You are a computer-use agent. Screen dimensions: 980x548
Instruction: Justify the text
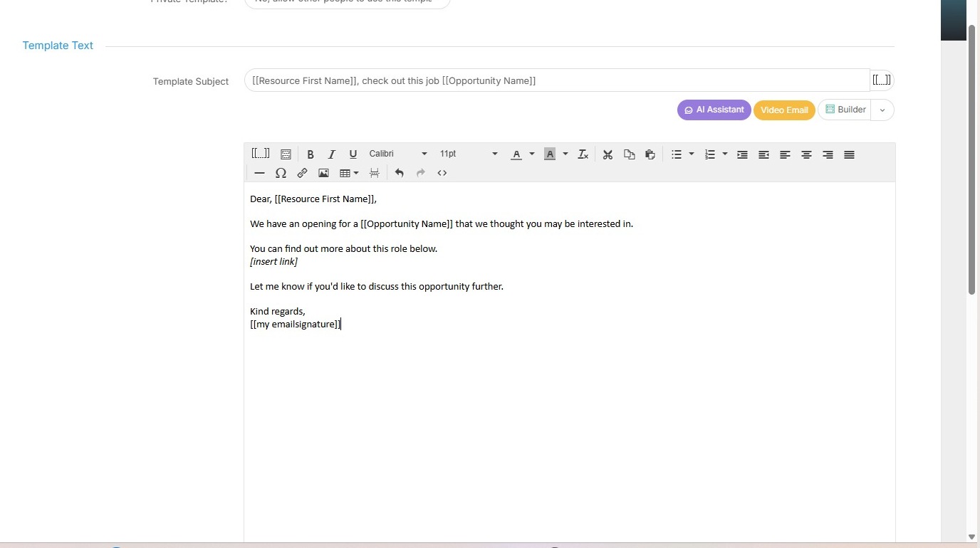[x=849, y=154]
